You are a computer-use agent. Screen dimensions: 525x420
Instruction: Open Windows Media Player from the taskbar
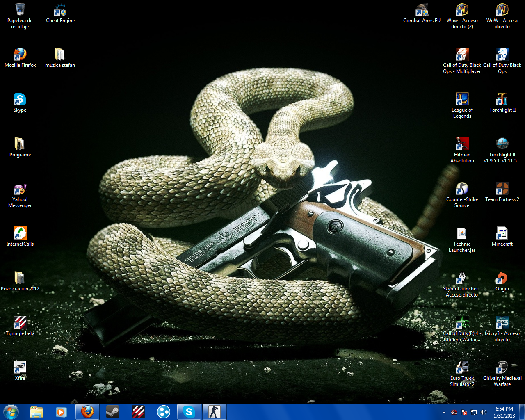(x=62, y=411)
